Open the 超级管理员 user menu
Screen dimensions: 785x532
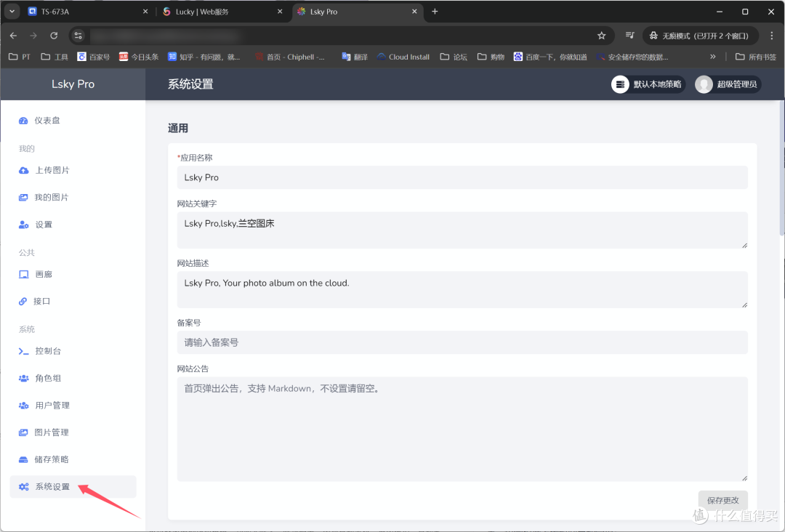pyautogui.click(x=728, y=84)
